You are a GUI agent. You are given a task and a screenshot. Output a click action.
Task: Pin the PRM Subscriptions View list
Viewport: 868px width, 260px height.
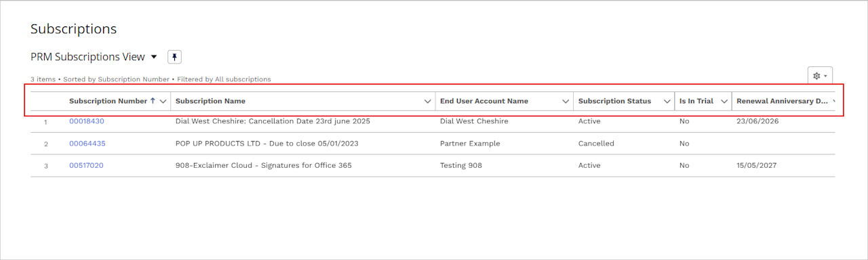tap(174, 57)
